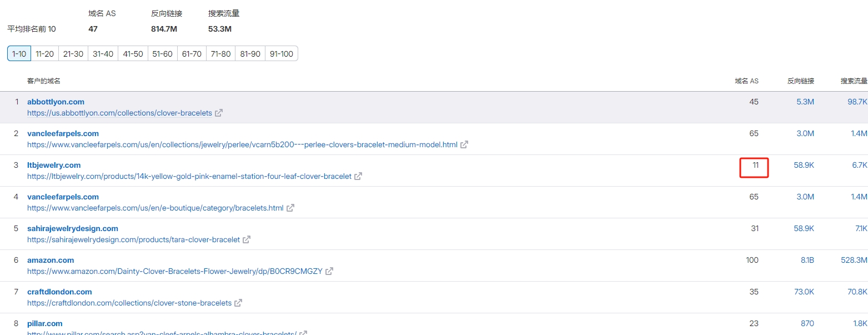
Task: Click search traffic 70.8K for craftdlondon.com
Action: click(857, 292)
